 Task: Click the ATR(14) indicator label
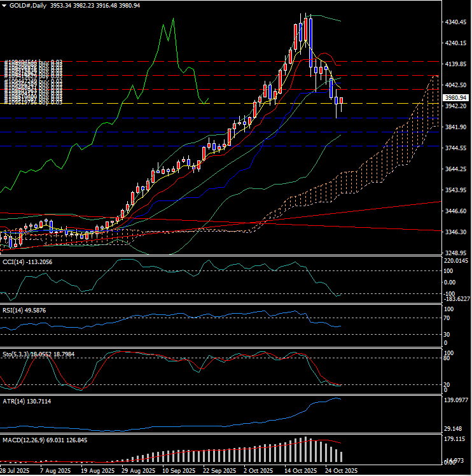tap(15, 402)
